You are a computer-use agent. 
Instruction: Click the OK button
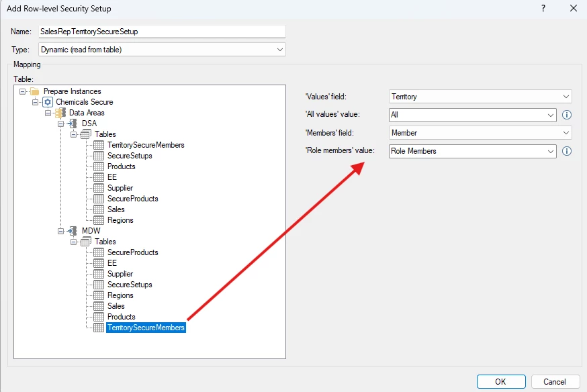click(x=501, y=381)
